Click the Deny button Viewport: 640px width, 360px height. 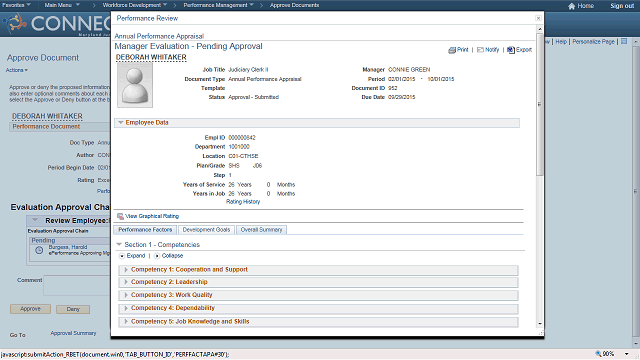coord(73,309)
